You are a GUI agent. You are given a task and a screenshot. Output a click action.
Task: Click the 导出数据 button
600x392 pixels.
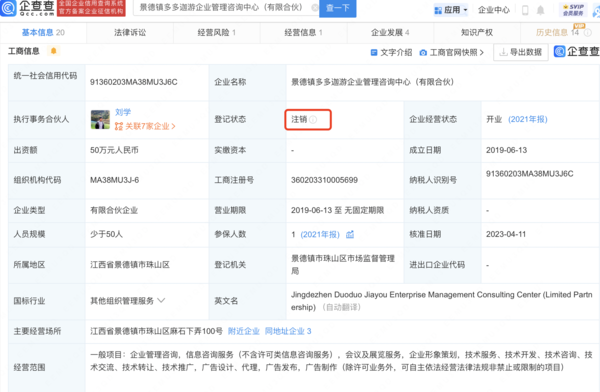521,52
